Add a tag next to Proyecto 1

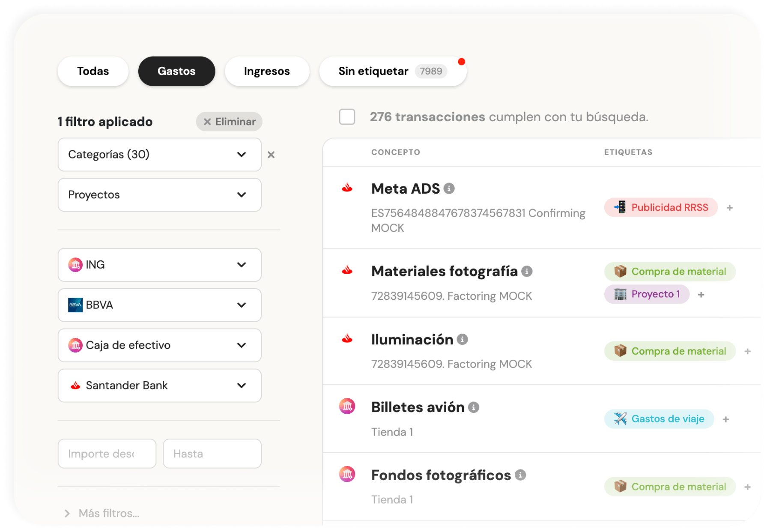[701, 295]
